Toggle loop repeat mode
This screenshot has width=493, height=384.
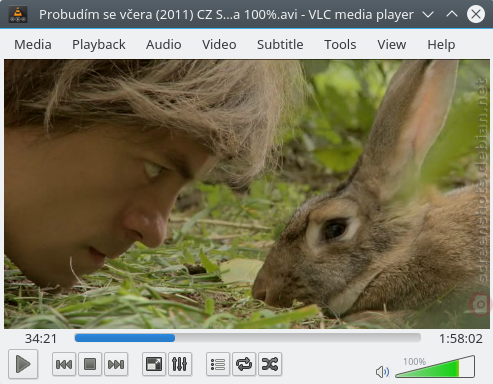(244, 364)
